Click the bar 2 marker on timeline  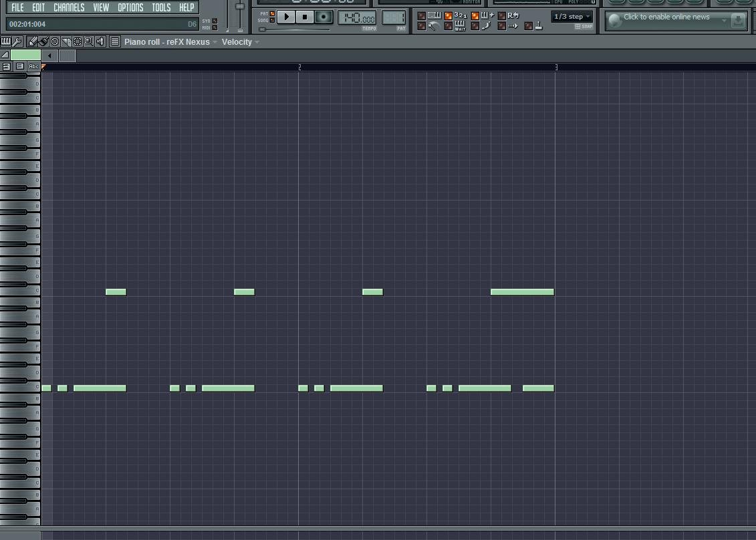(299, 67)
